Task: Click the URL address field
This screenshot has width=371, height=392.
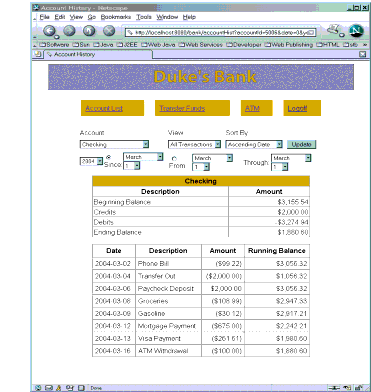Action: [x=220, y=33]
